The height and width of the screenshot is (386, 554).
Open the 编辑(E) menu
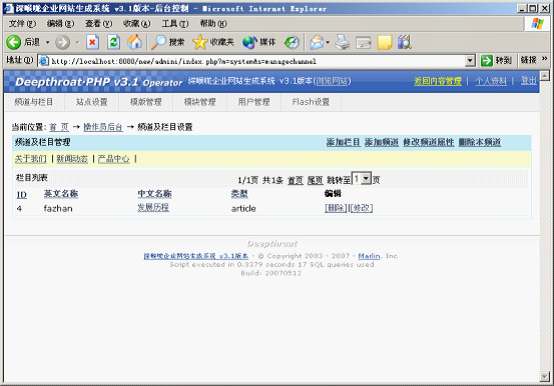coord(60,24)
